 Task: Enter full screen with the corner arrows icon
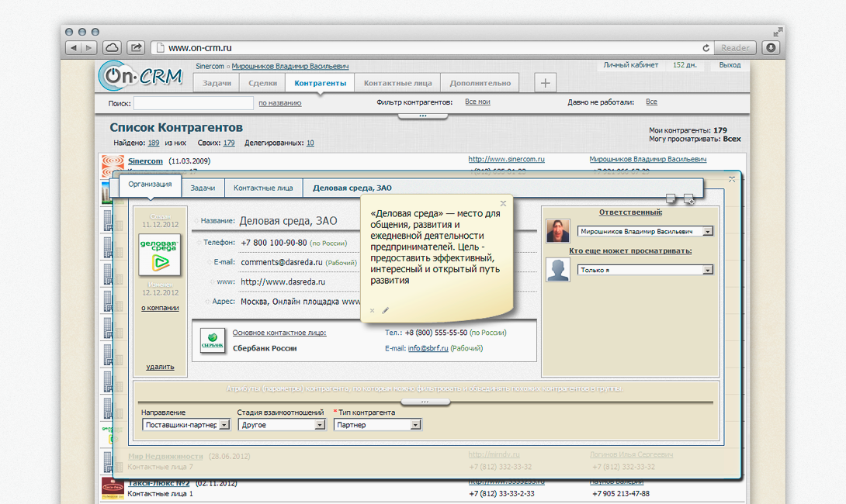pos(778,33)
